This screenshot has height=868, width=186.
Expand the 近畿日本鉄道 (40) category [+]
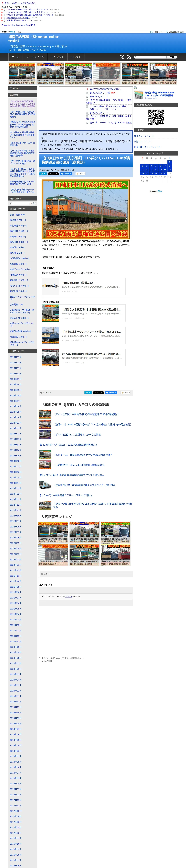point(29,331)
